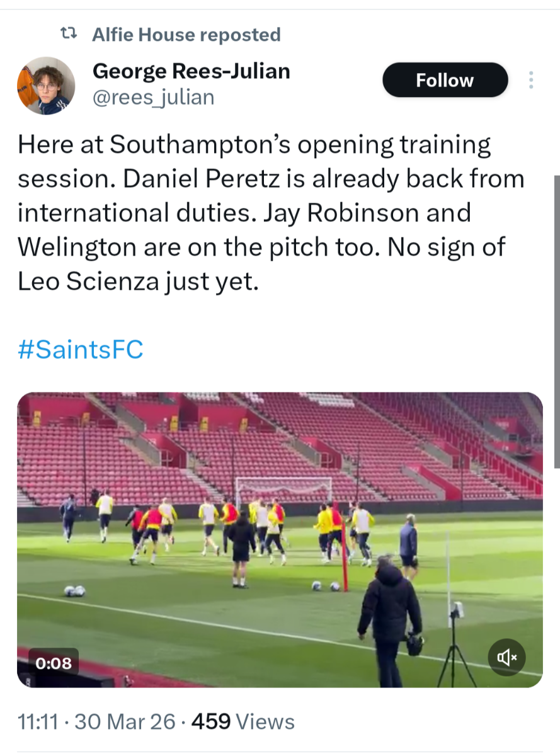Image resolution: width=560 pixels, height=756 pixels.
Task: Click the repost icon above the tweet
Action: click(68, 35)
